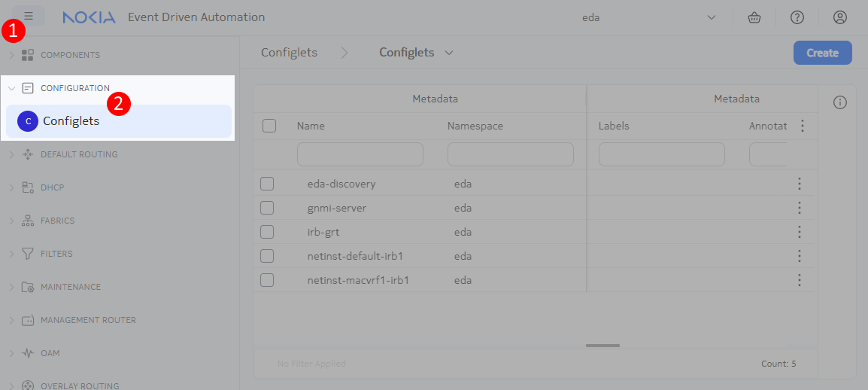The image size is (868, 390).
Task: Expand the Fabrics navigation section
Action: (x=57, y=221)
